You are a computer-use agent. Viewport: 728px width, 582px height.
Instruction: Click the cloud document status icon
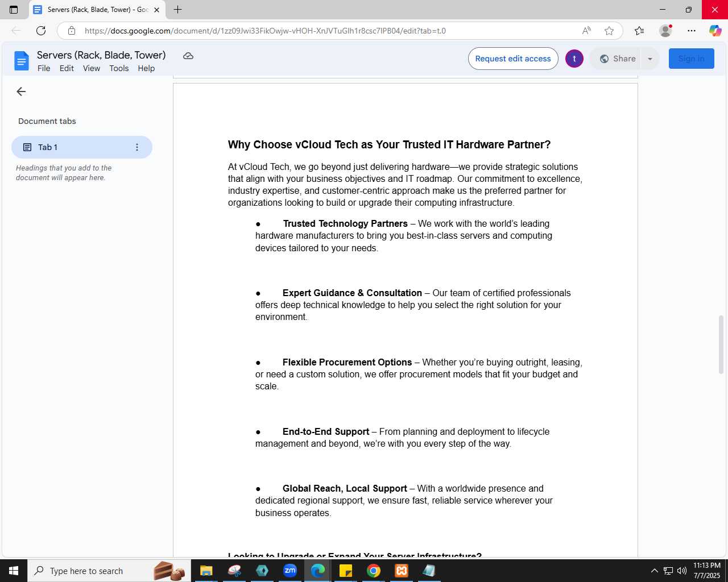pos(188,56)
